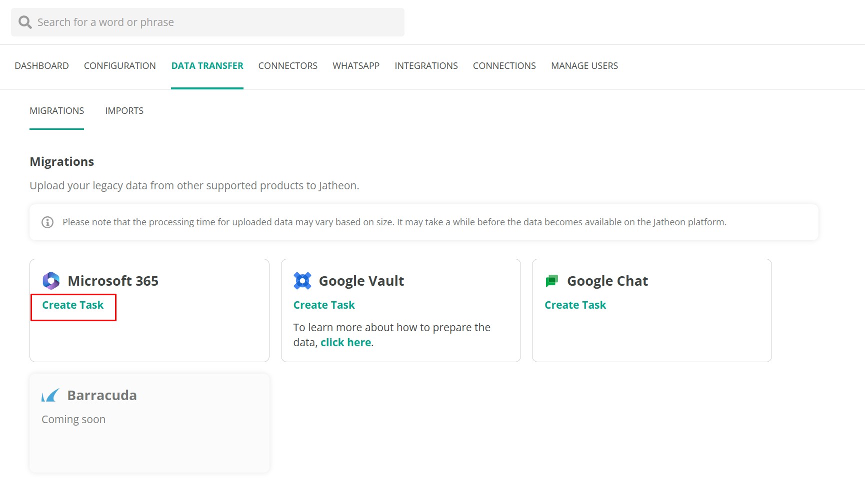
Task: Click the 'Upload your legacy data' description
Action: point(194,186)
